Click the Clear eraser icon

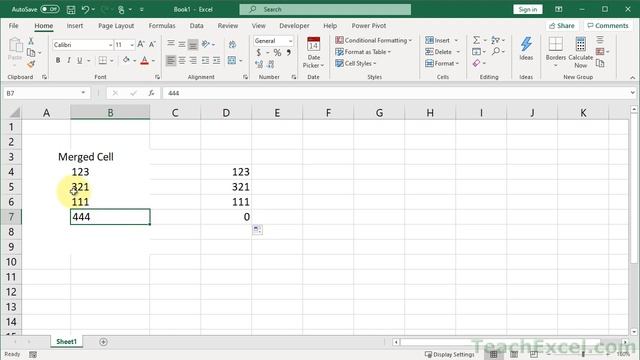[x=476, y=63]
